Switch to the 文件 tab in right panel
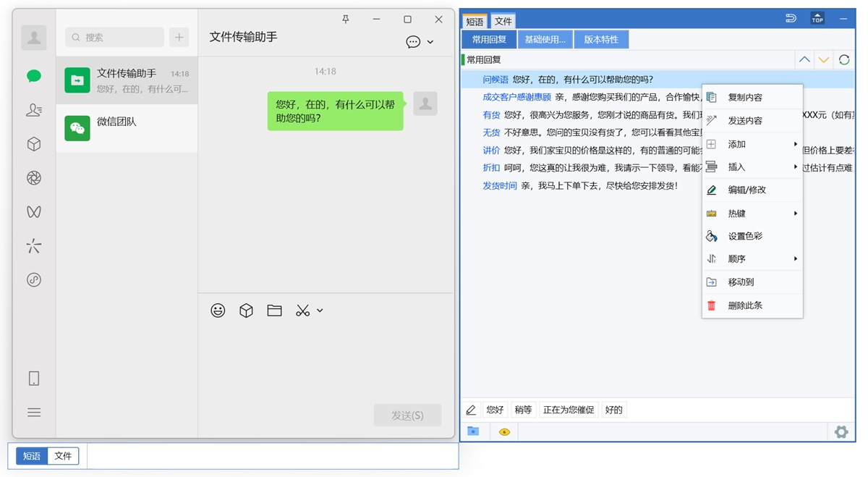This screenshot has width=868, height=477. click(503, 21)
